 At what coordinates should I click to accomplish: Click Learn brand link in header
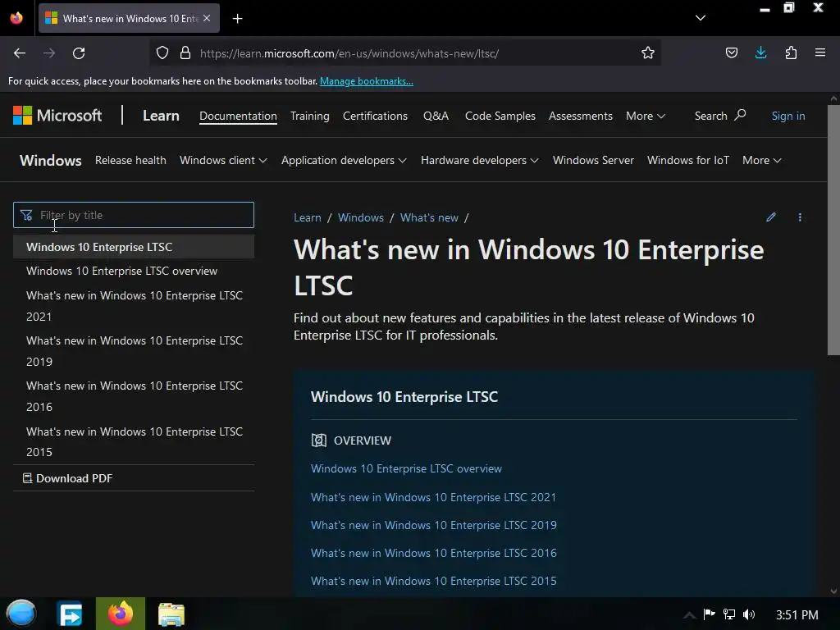coord(161,115)
